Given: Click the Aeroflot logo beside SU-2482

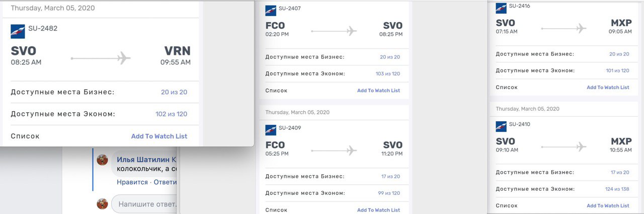Looking at the screenshot, I should tap(18, 32).
